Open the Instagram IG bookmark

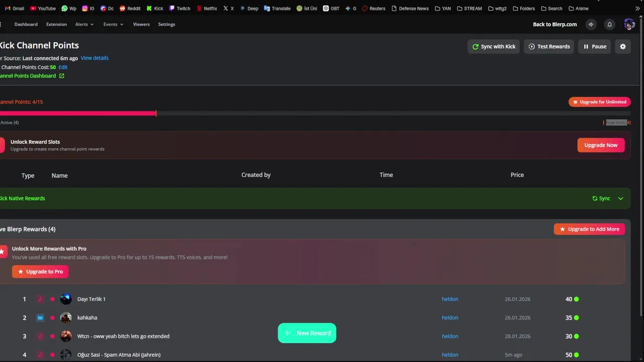coord(88,8)
